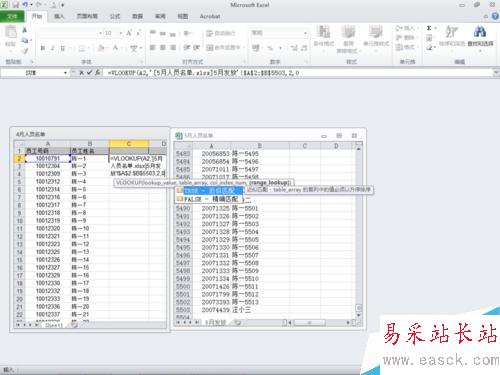Toggle Underline formatting in ribbon
This screenshot has height=375, width=500.
coord(62,48)
